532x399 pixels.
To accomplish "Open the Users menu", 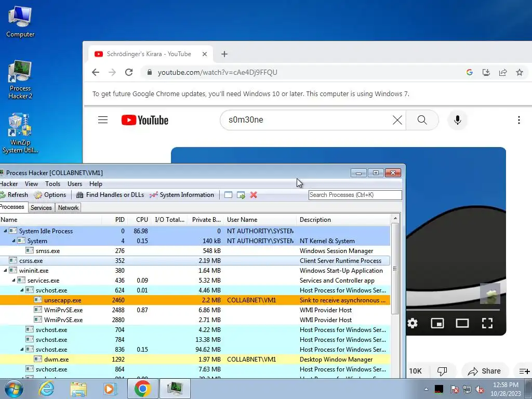I will [75, 184].
